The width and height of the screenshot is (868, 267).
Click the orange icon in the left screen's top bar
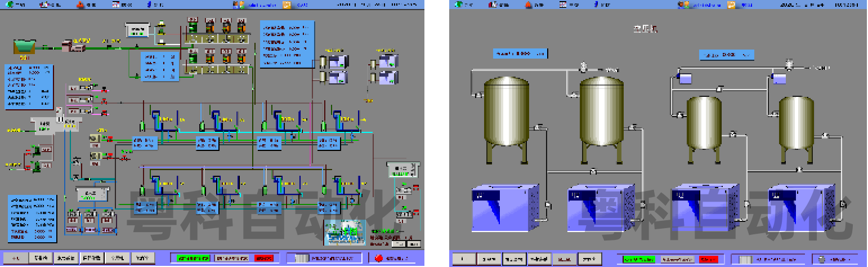287,5
